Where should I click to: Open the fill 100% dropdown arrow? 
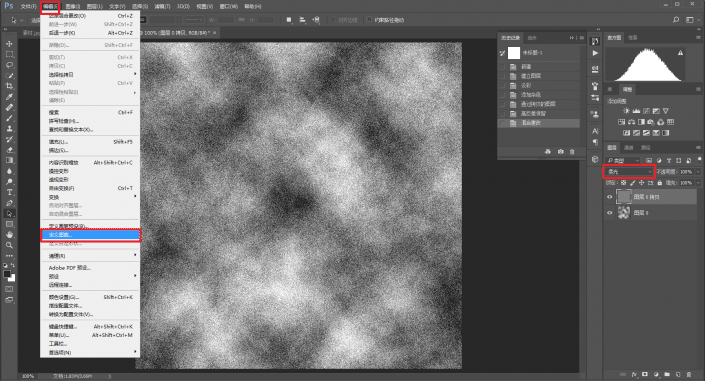coord(698,183)
